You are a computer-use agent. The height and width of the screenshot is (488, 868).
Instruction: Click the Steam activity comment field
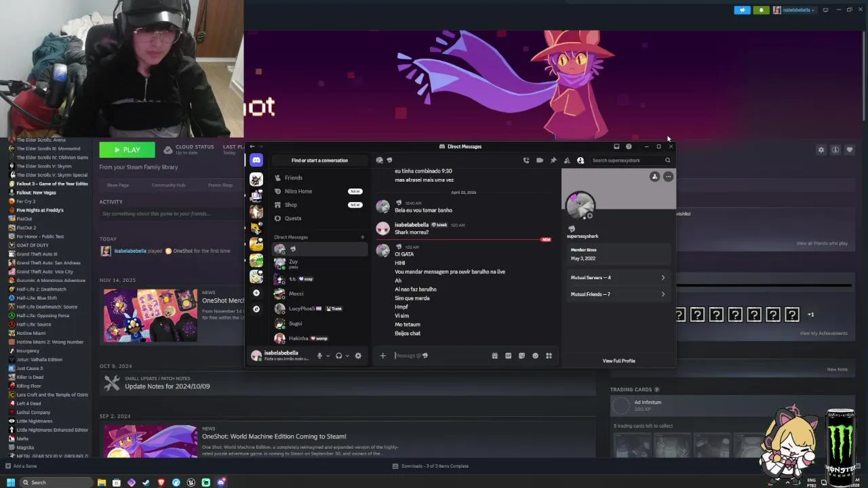[171, 213]
